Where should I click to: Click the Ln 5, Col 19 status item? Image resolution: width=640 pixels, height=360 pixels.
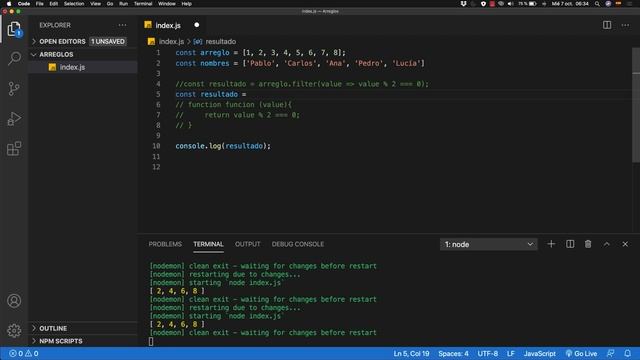[411, 353]
